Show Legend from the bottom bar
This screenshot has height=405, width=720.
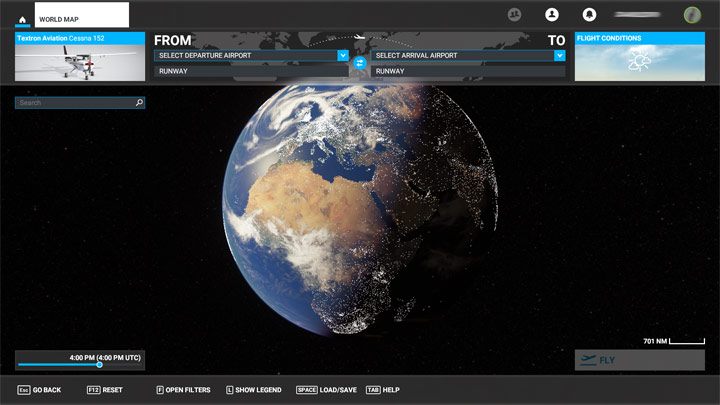tap(254, 390)
